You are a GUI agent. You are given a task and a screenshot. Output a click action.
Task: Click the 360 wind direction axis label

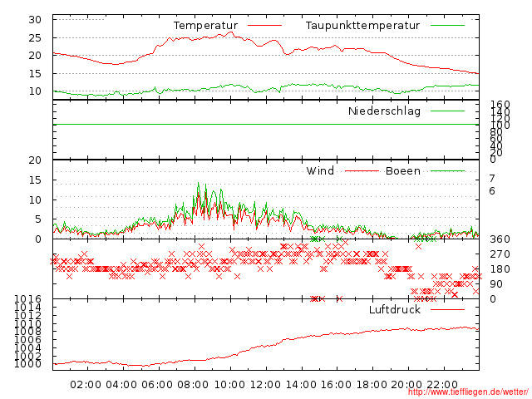(x=500, y=239)
